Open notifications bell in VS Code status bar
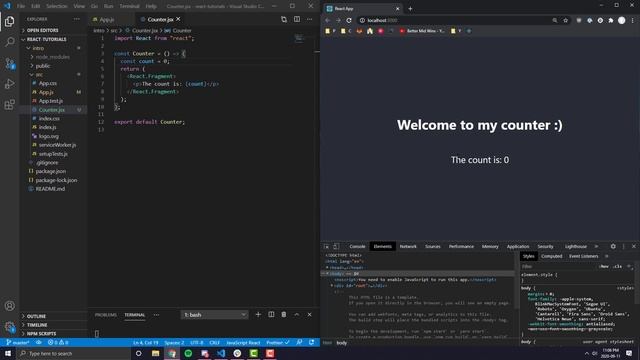 click(x=312, y=342)
